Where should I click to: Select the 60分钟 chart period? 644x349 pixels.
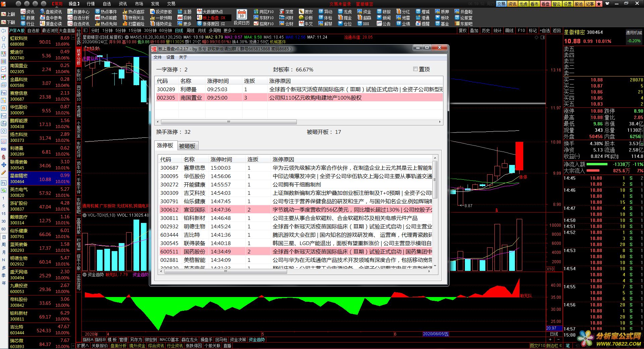point(165,31)
